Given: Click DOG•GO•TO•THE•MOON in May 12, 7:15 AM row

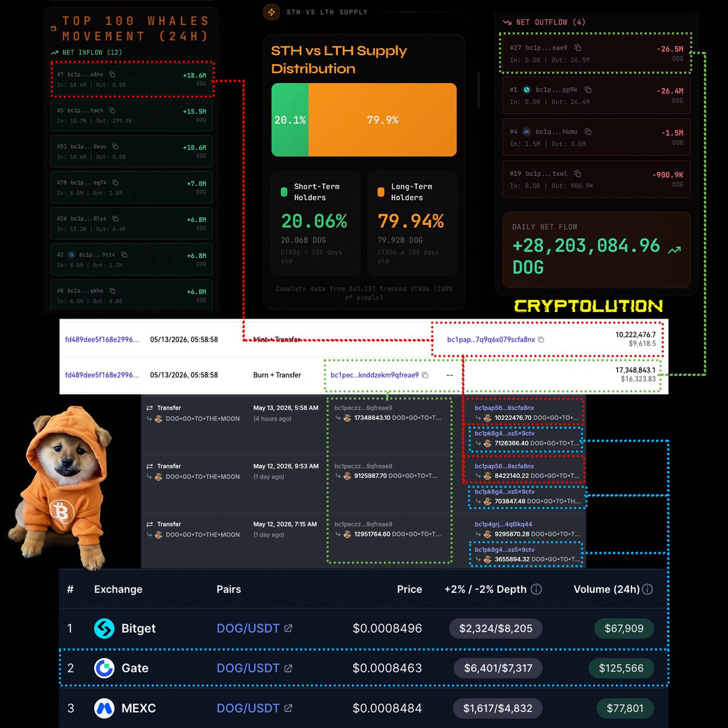Looking at the screenshot, I should click(203, 534).
